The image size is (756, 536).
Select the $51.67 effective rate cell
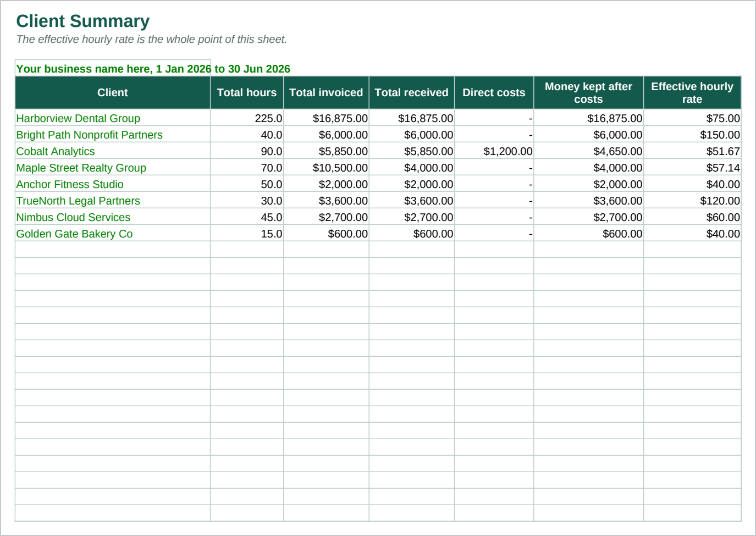[x=692, y=151]
